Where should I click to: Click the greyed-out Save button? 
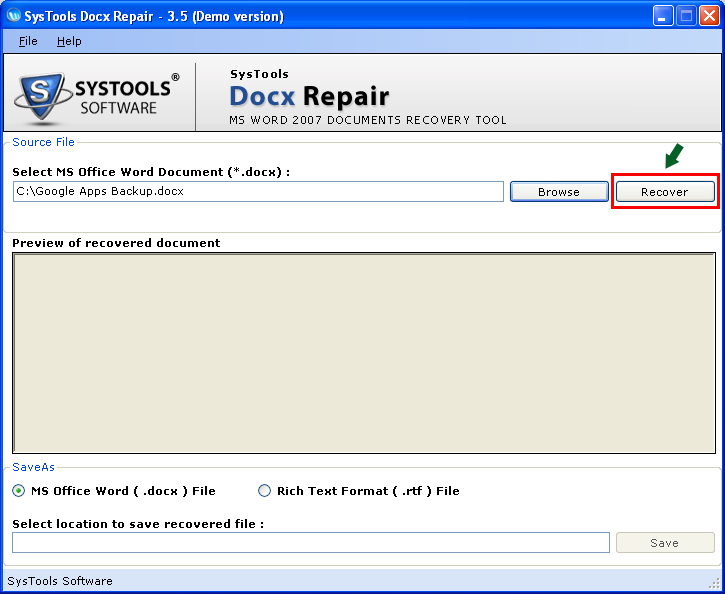664,543
